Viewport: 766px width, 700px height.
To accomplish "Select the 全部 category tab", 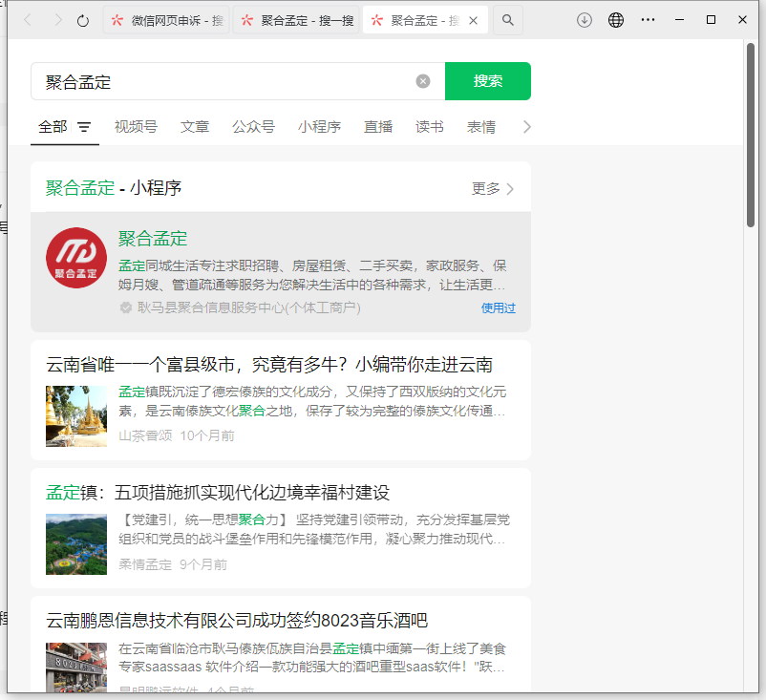I will click(x=53, y=127).
